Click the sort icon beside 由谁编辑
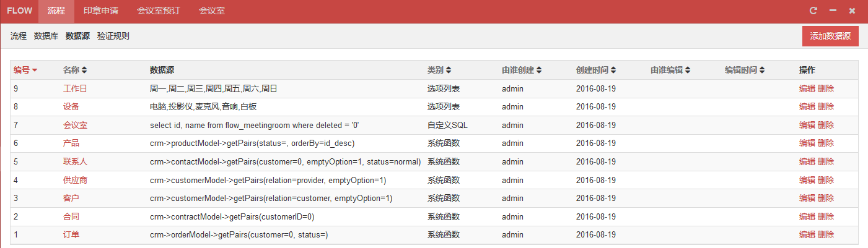Viewport: 868px width, 248px height. point(688,70)
